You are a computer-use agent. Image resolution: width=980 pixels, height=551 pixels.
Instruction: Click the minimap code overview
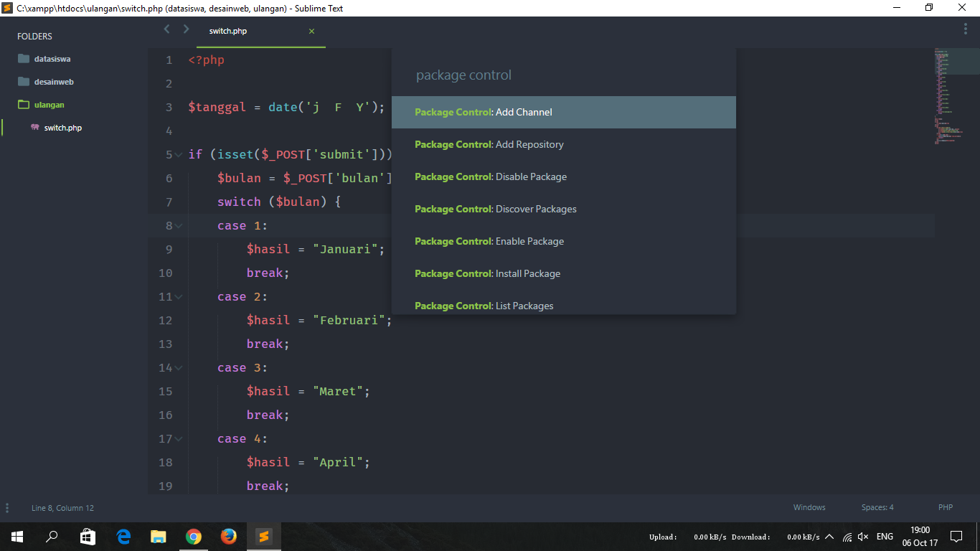click(x=957, y=97)
